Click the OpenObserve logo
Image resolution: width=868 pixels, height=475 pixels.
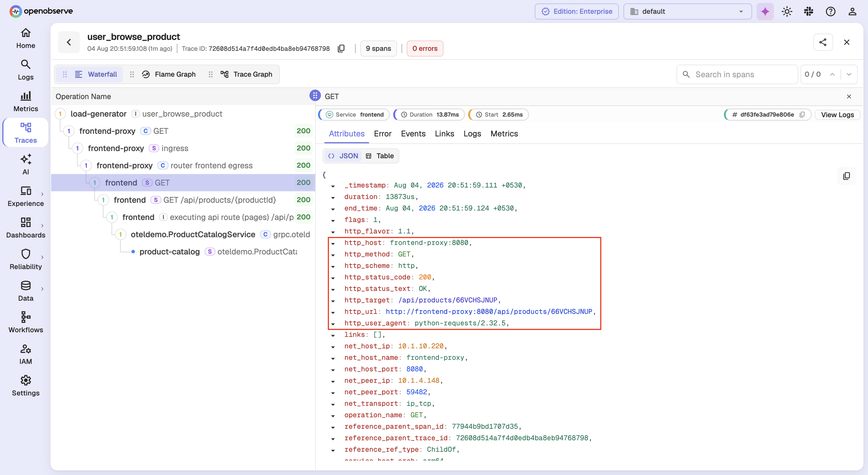(41, 11)
